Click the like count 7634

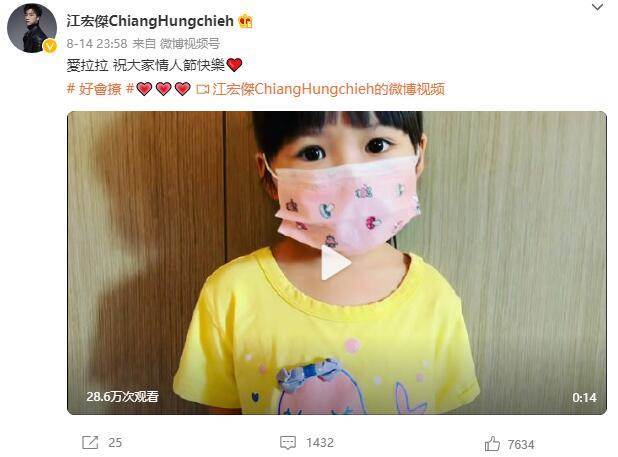(521, 444)
